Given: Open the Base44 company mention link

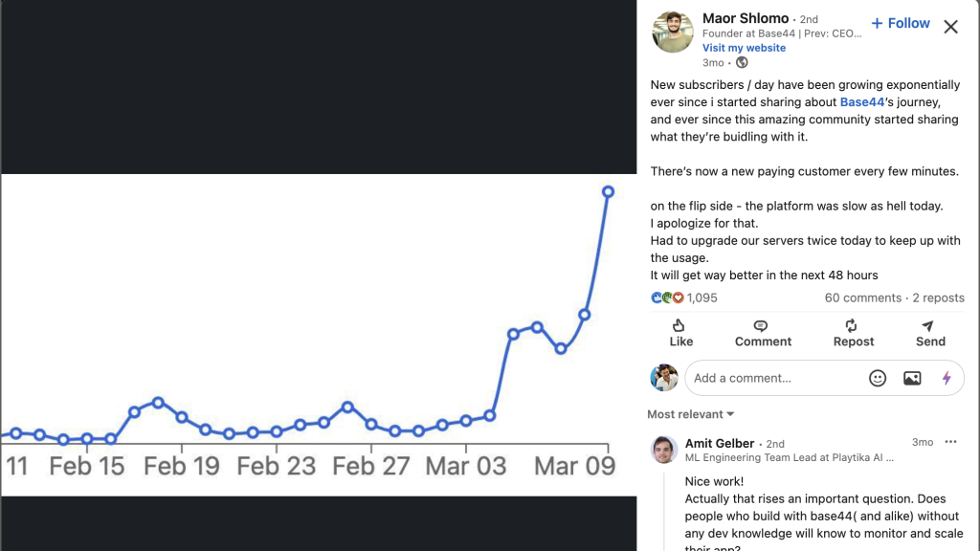Looking at the screenshot, I should [x=862, y=101].
